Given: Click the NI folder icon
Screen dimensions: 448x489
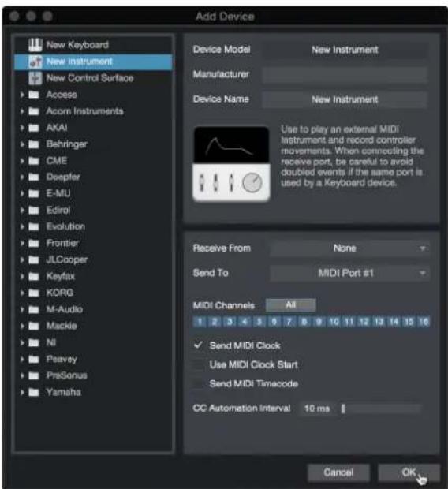Looking at the screenshot, I should pos(34,342).
